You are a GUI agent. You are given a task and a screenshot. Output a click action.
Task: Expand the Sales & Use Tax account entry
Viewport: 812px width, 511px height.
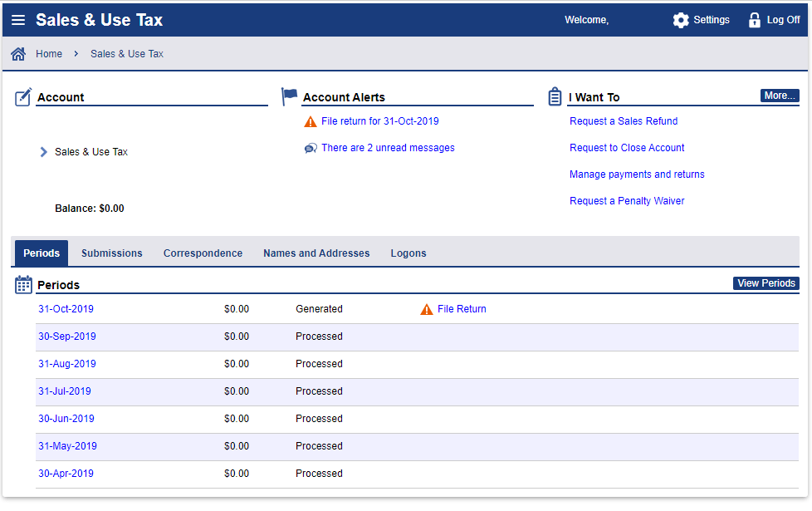pos(43,151)
